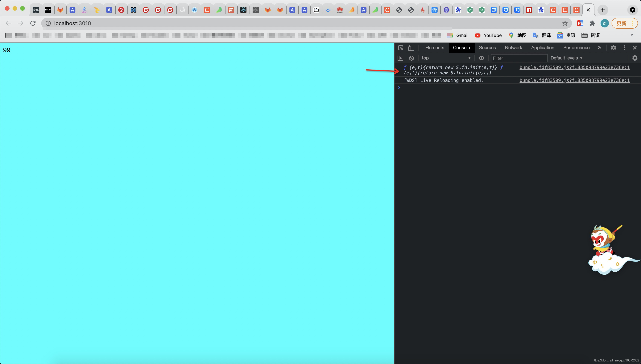Go forward in browser history

[21, 23]
